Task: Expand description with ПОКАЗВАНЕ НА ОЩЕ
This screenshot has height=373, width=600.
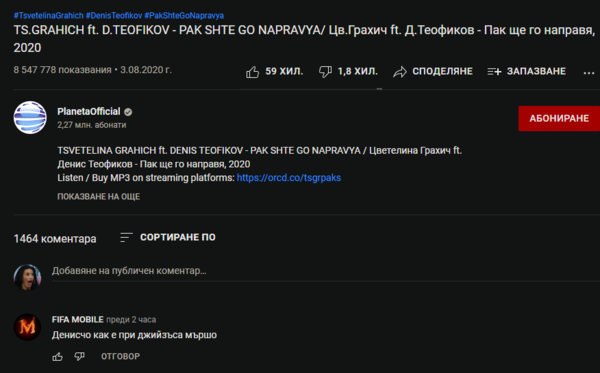Action: [99, 197]
